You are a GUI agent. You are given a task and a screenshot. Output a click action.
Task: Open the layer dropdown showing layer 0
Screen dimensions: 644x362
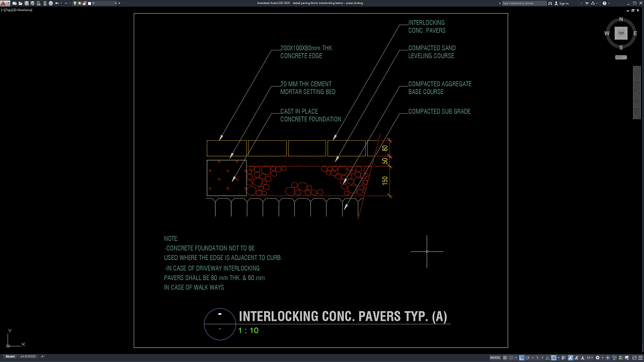click(103, 3)
